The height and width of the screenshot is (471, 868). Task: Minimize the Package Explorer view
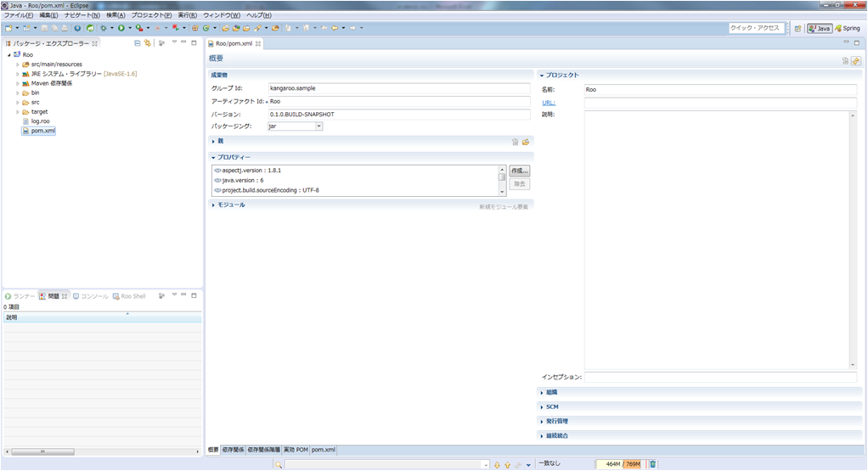pyautogui.click(x=183, y=42)
